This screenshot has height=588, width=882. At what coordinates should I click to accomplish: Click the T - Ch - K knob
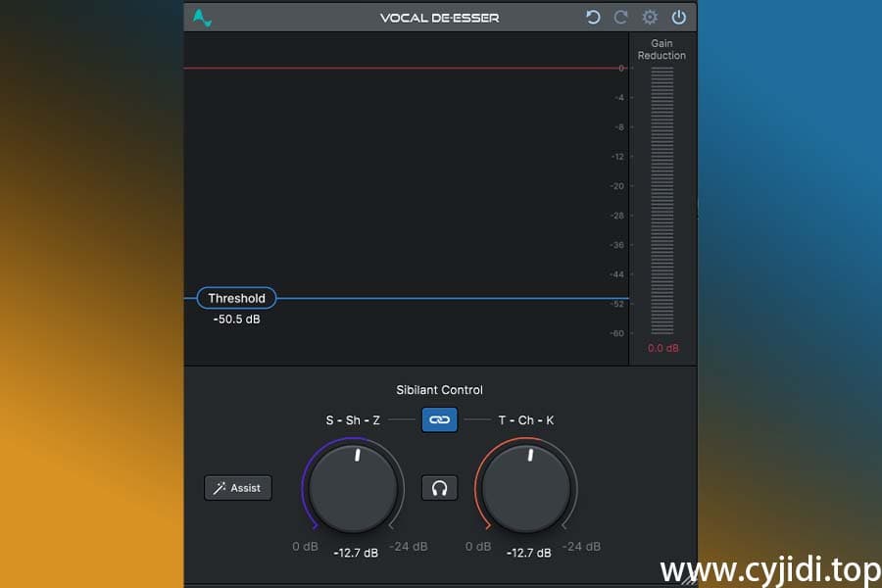[526, 488]
